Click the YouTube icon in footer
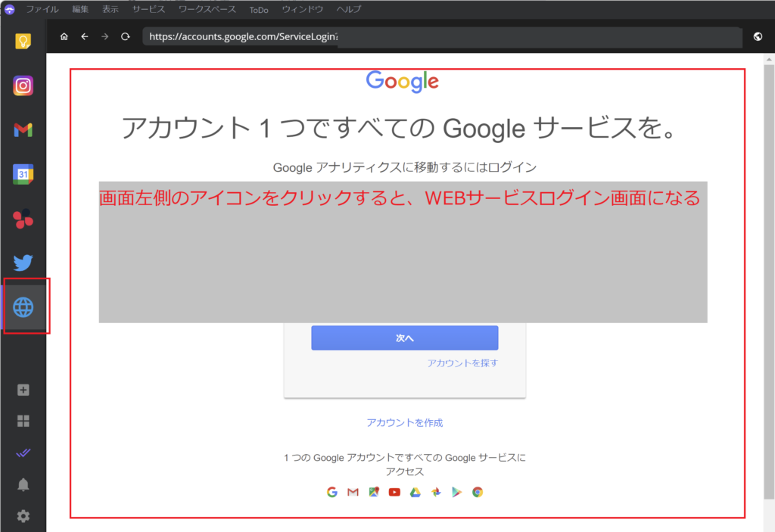This screenshot has width=775, height=532. pyautogui.click(x=394, y=492)
